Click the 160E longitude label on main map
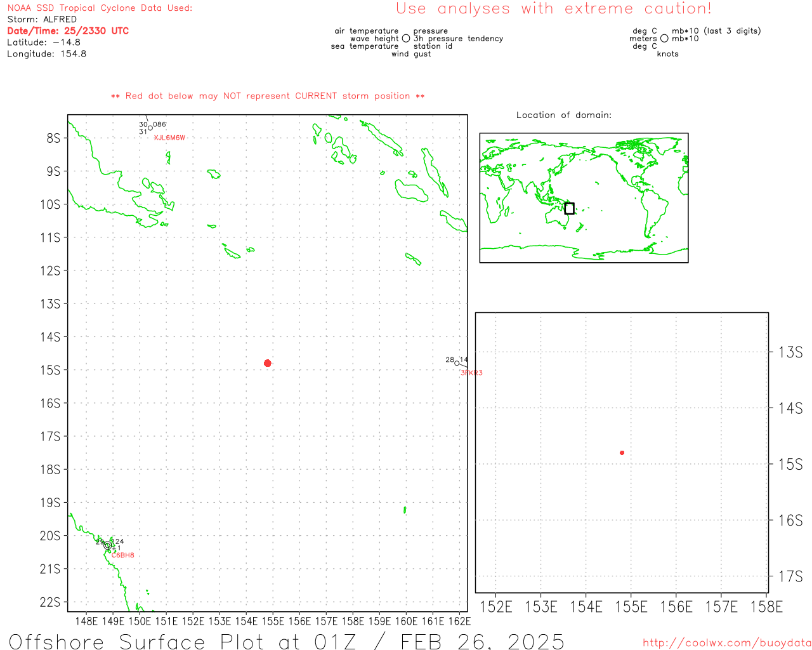The width and height of the screenshot is (812, 650). click(x=406, y=621)
